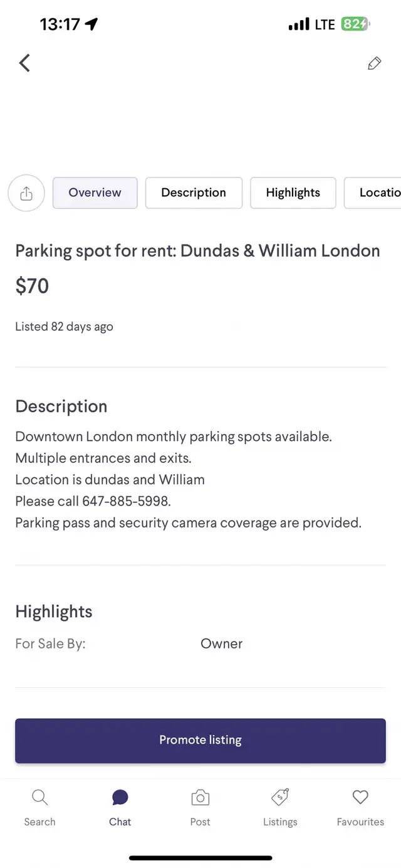The image size is (401, 868).
Task: Tap the battery indicator in status bar
Action: 355,24
